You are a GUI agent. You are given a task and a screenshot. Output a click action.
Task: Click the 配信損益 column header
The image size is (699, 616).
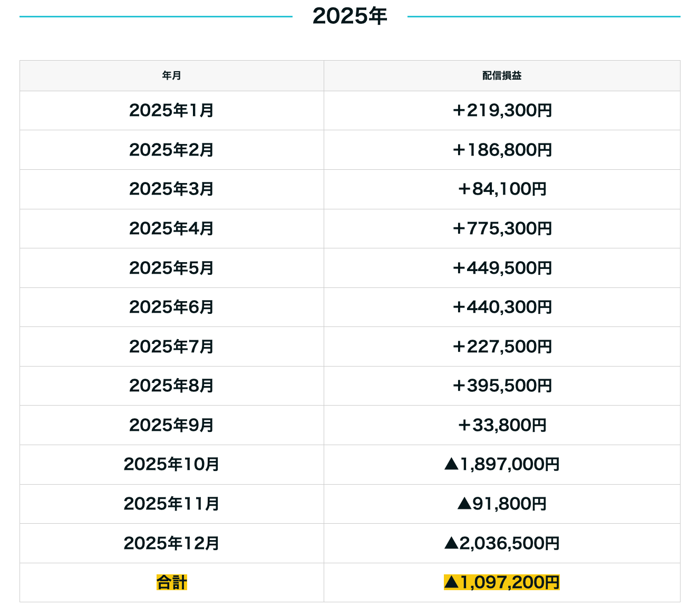(x=502, y=76)
